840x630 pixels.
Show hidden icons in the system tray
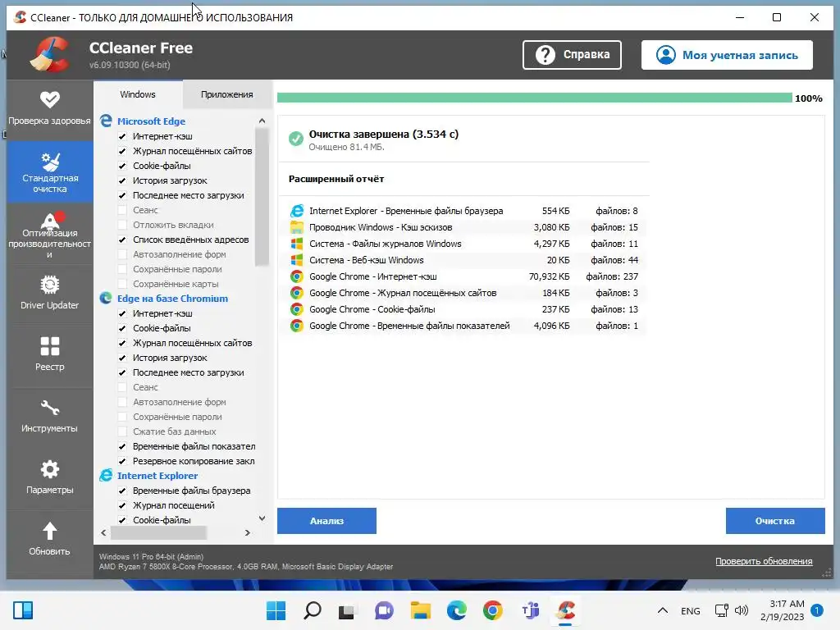[663, 610]
